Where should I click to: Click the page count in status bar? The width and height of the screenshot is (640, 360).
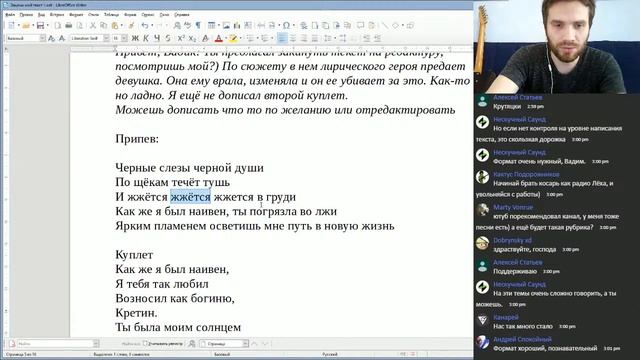(21, 354)
